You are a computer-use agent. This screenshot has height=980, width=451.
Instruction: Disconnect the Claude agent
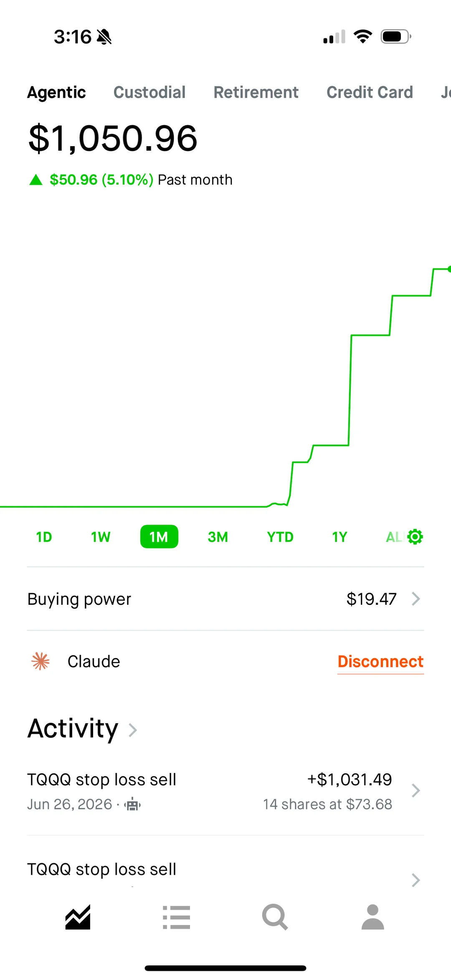point(380,662)
